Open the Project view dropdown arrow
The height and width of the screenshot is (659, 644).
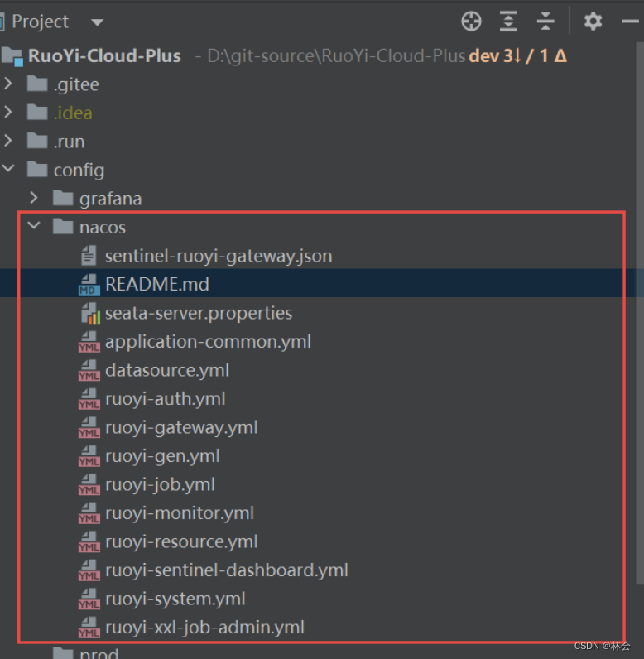point(97,22)
